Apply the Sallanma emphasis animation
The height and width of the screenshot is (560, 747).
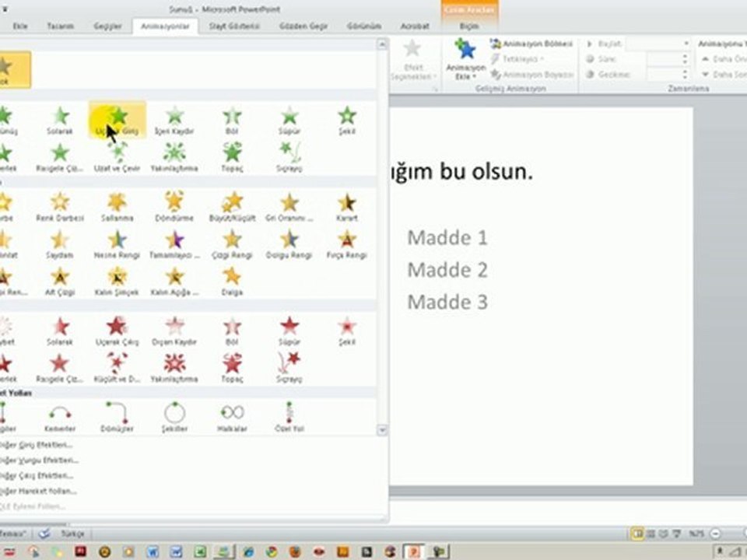click(x=117, y=207)
